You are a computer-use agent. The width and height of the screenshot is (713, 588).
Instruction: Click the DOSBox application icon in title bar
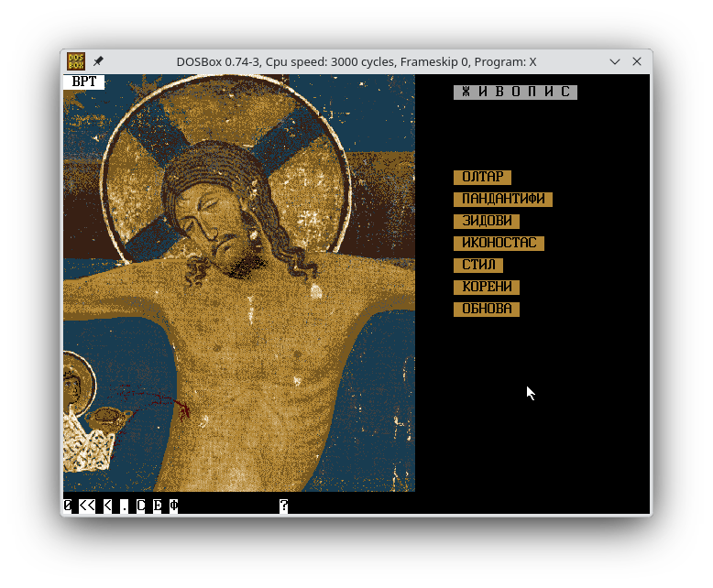[76, 61]
